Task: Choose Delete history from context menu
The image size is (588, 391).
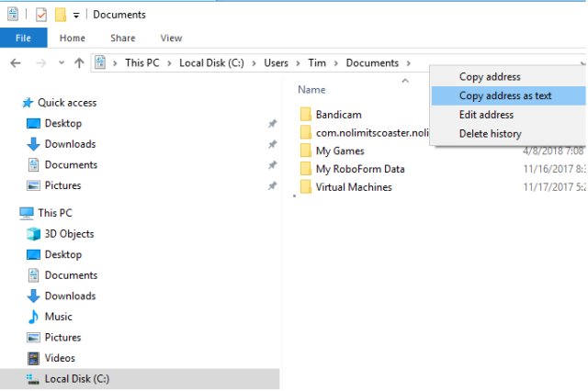Action: pyautogui.click(x=508, y=134)
